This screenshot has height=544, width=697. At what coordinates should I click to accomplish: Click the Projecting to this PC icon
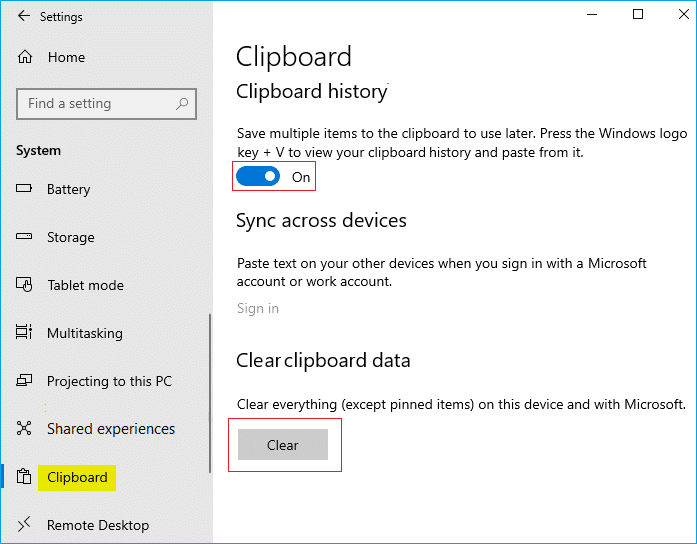coord(26,381)
